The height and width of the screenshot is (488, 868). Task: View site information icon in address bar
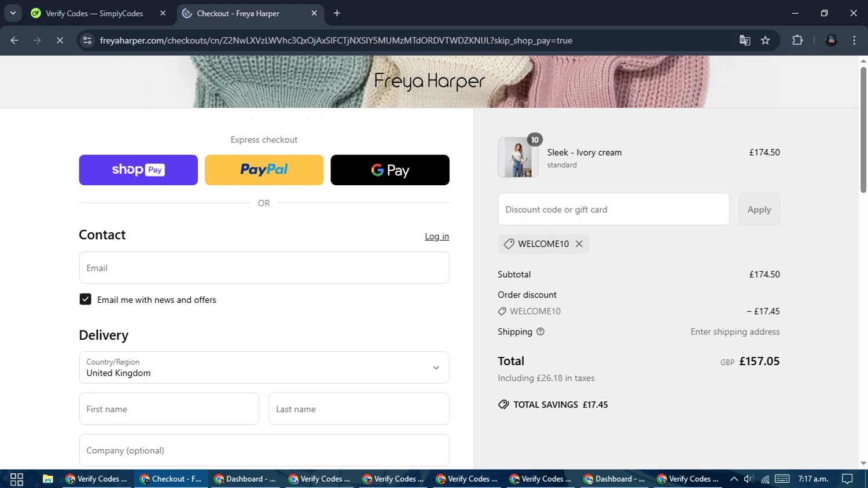click(x=87, y=41)
